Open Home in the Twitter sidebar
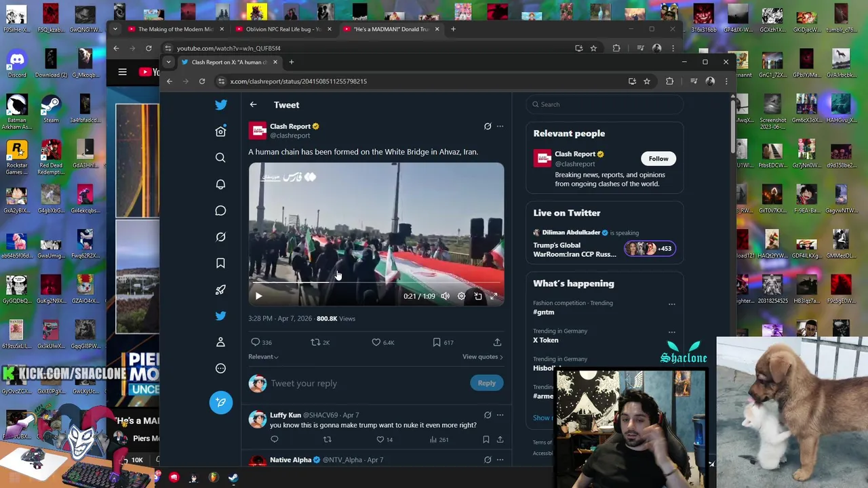 click(220, 131)
